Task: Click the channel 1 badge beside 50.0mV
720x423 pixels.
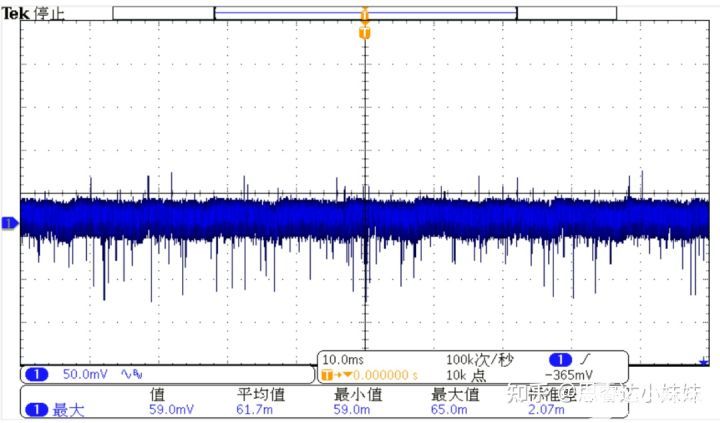Action: tap(37, 375)
